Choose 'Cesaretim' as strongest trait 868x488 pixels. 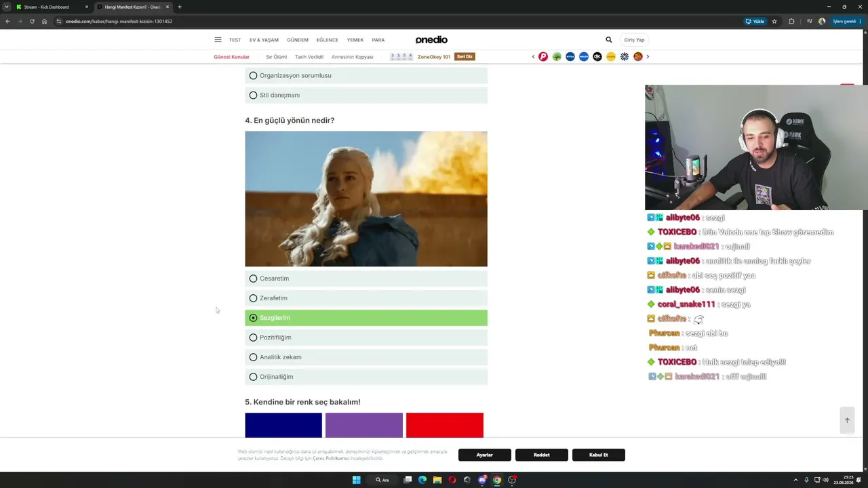(x=366, y=279)
